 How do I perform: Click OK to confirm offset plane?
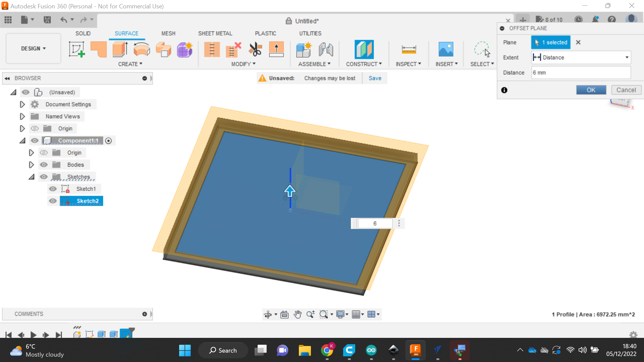[x=591, y=90]
